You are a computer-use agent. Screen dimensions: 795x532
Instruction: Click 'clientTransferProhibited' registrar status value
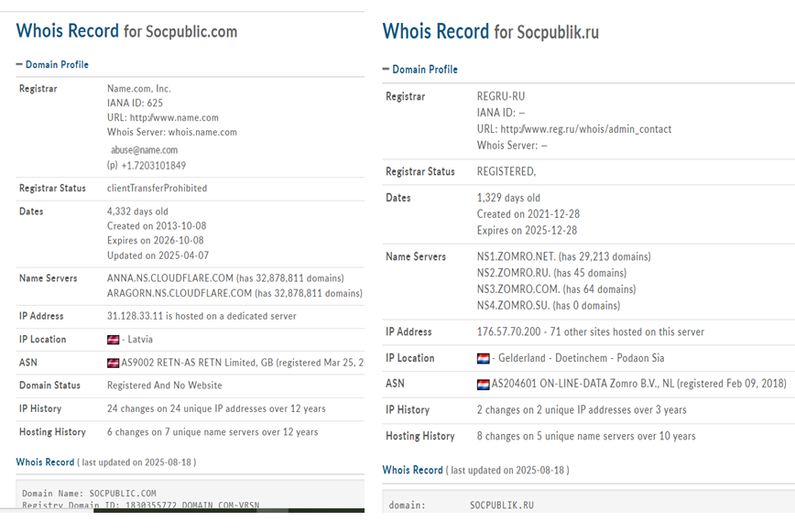158,188
